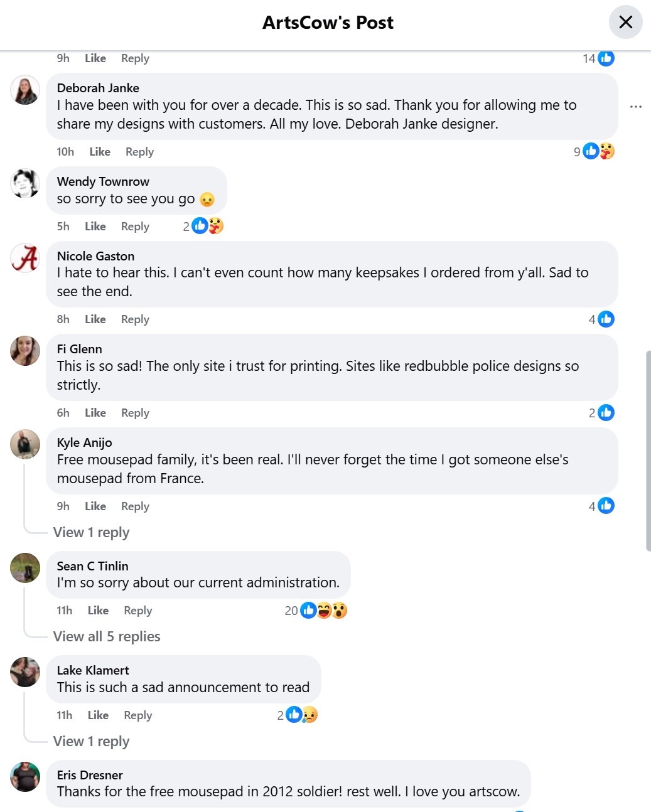Viewport: 651px width, 812px height.
Task: Click the like reaction icon on Fi Glenn's comment
Action: tap(606, 413)
